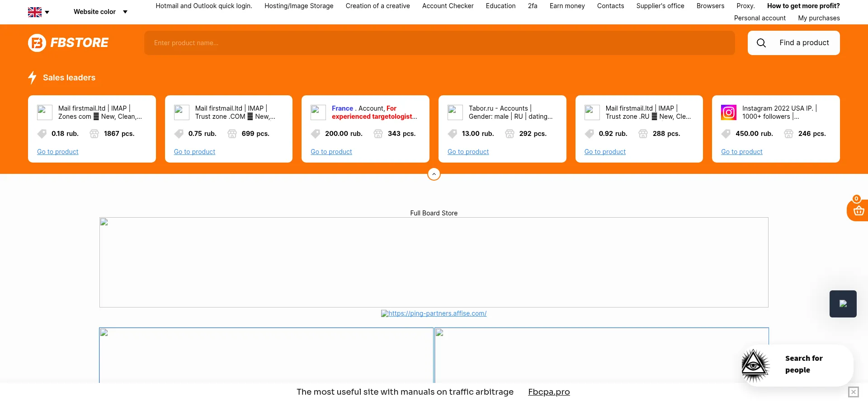Open the Search for people widget
This screenshot has height=401, width=868.
click(797, 365)
